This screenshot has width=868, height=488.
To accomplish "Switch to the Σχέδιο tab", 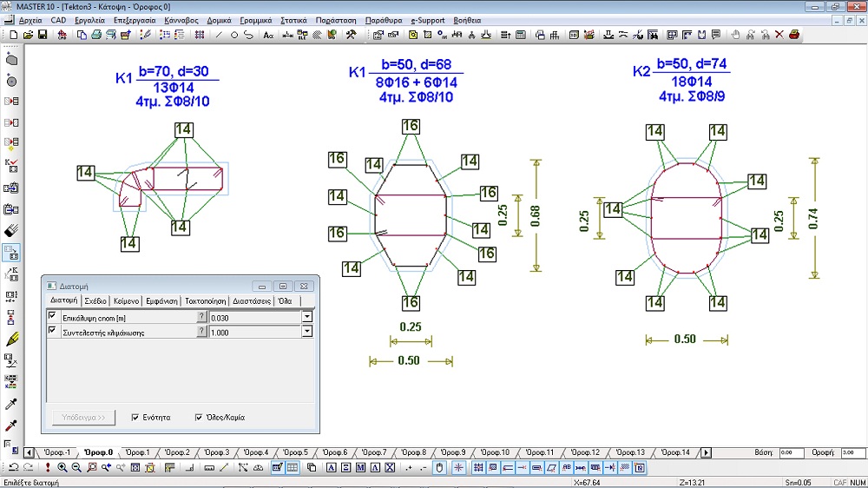I will tap(95, 300).
